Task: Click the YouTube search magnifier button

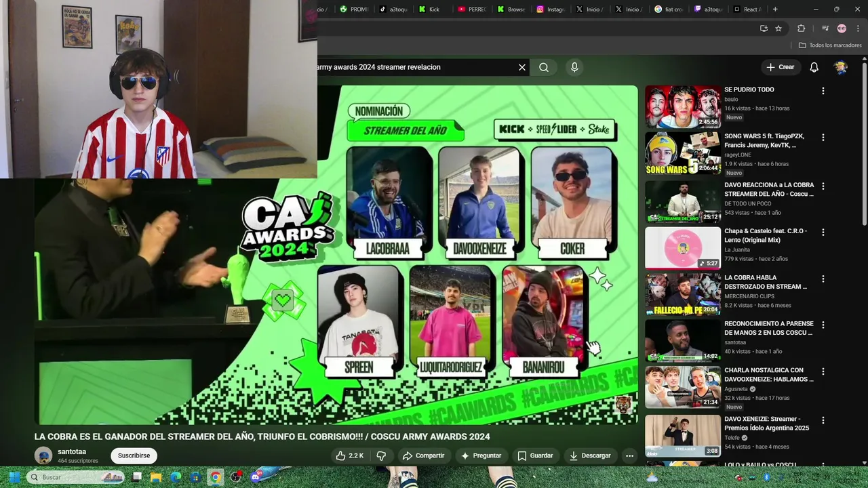Action: 544,67
